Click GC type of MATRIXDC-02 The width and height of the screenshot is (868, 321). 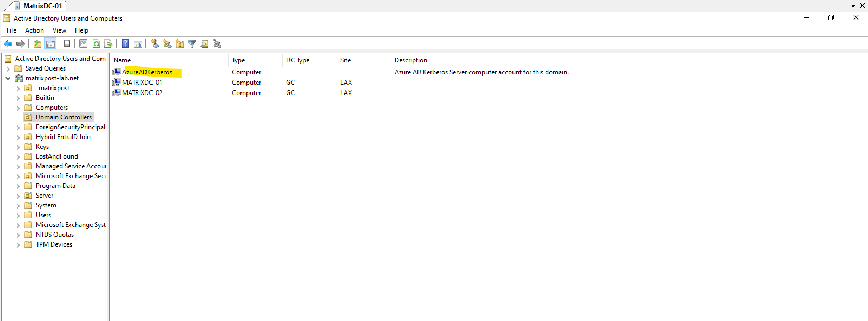pos(290,93)
